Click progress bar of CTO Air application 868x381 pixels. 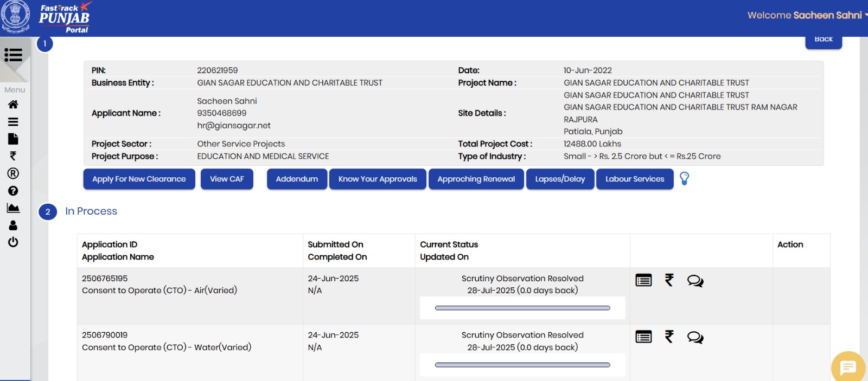pyautogui.click(x=522, y=308)
